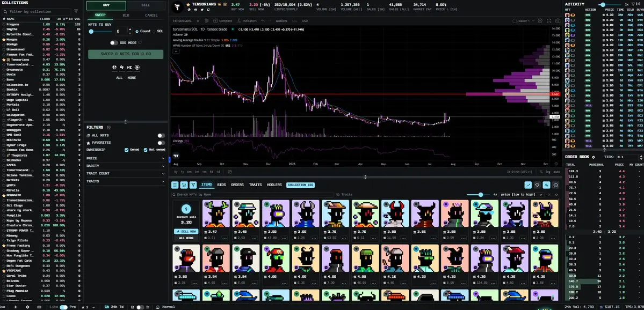This screenshot has height=310, width=644.
Task: Click the COLLECTION BID button
Action: click(300, 185)
